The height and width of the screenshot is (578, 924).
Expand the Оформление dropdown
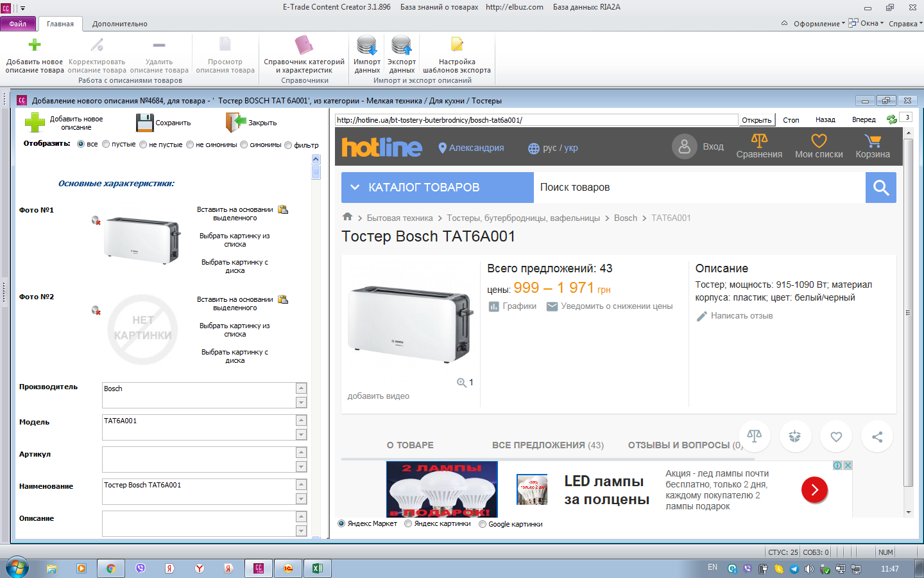coord(819,24)
